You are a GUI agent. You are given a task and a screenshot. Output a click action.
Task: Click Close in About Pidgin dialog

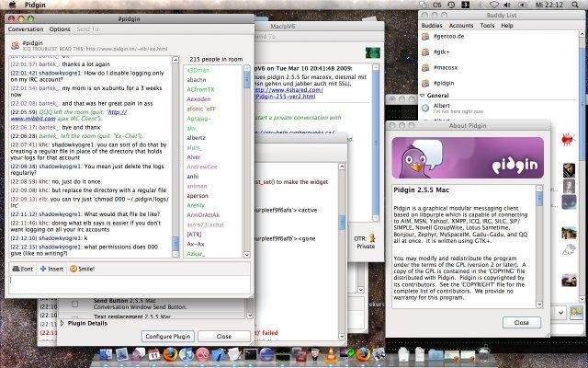coord(522,323)
